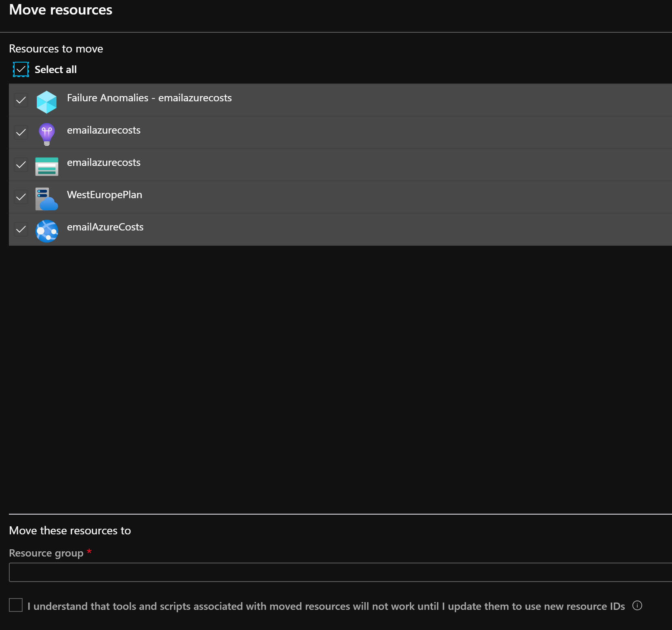672x630 pixels.
Task: Click the Failure Anomalies smart detector cube icon
Action: tap(46, 102)
